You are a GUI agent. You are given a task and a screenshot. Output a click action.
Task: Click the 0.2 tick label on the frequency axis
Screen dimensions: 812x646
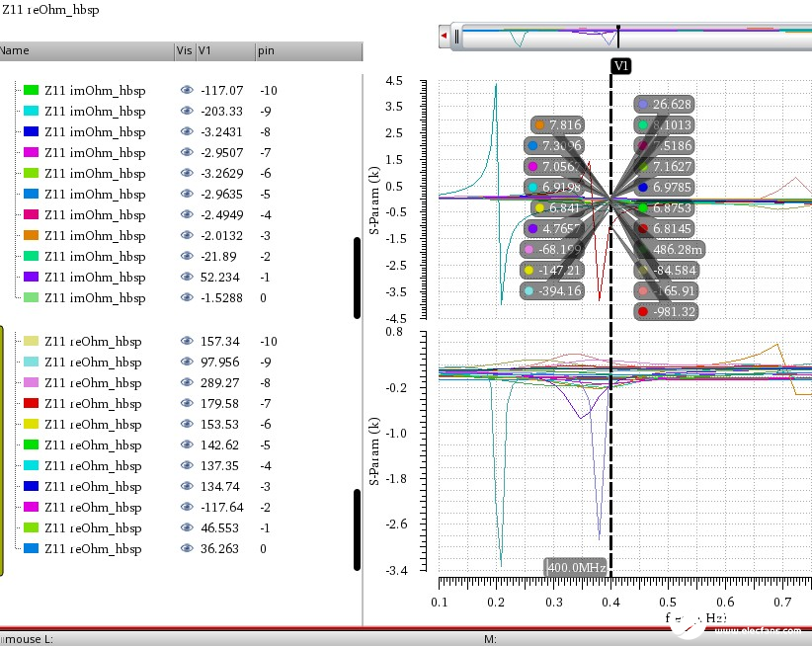[x=496, y=602]
